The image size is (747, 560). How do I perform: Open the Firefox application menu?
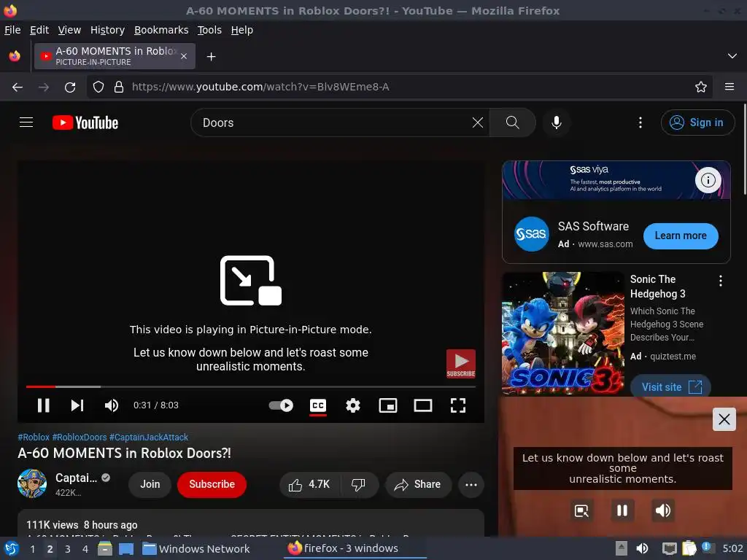point(729,87)
